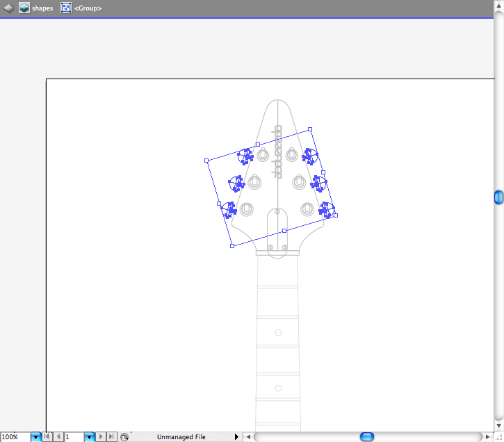
Task: Go to the first artboard
Action: [x=47, y=437]
